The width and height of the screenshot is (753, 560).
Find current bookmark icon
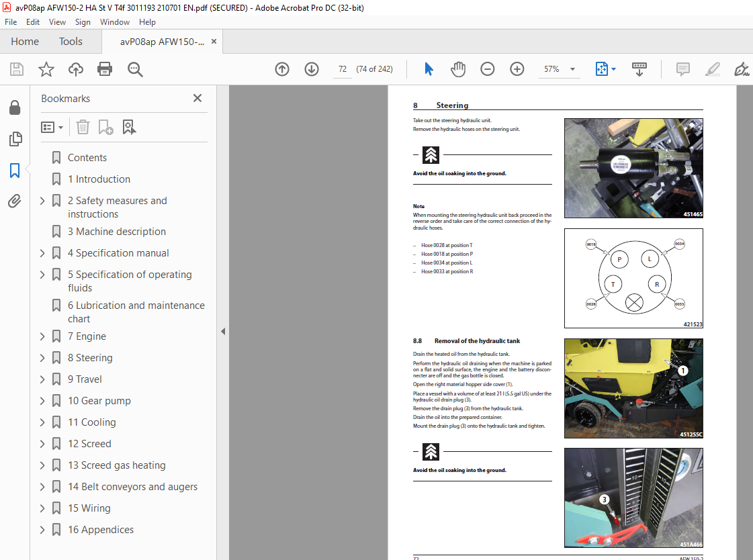[x=129, y=127]
